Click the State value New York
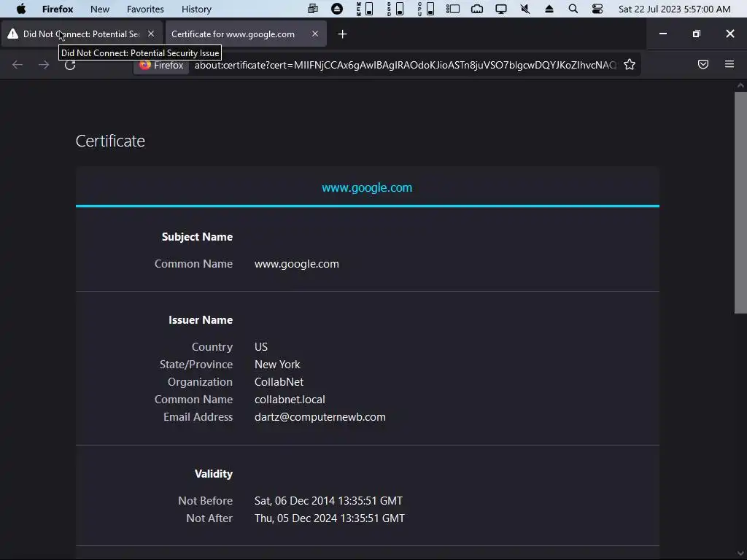Screen dimensions: 747x560 (277, 365)
